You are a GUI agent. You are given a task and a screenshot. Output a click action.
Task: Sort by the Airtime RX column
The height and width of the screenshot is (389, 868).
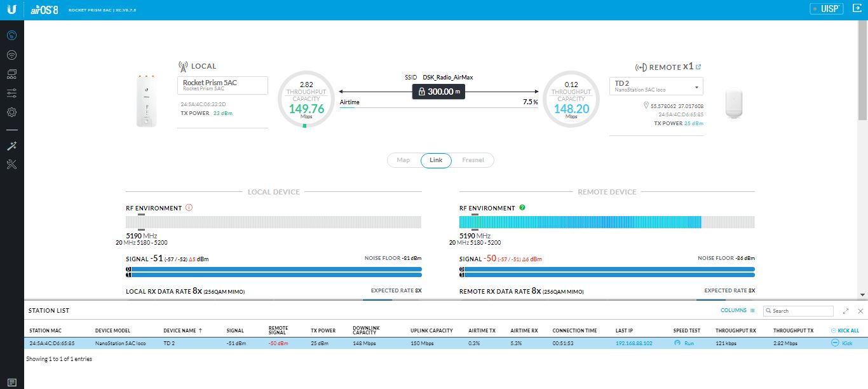pos(524,331)
